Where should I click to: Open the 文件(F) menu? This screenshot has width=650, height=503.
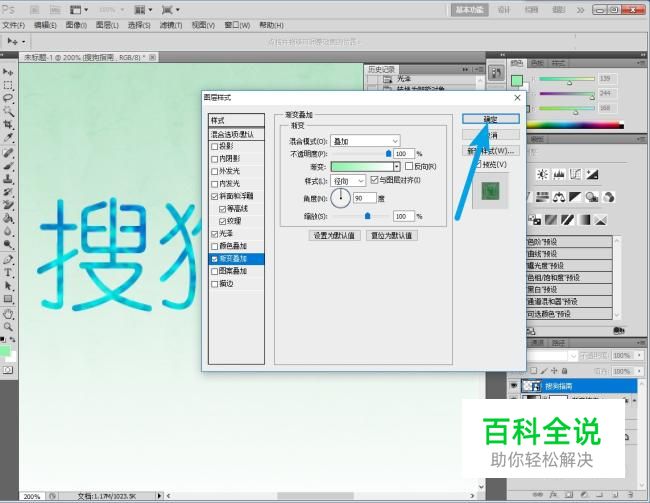[x=13, y=25]
